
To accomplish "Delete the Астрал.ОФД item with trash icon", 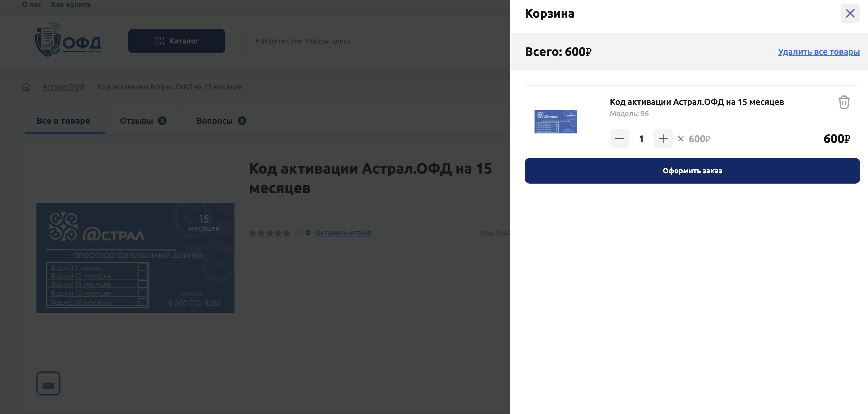I will pos(844,102).
